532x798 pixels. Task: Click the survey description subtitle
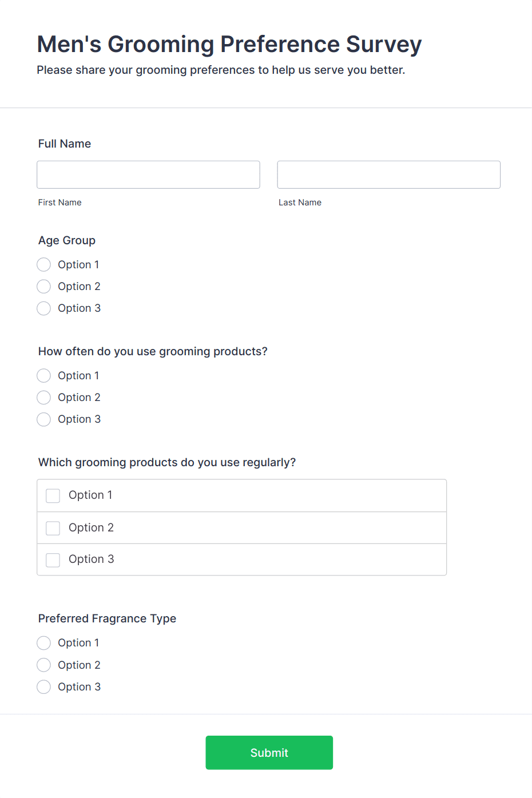(221, 70)
